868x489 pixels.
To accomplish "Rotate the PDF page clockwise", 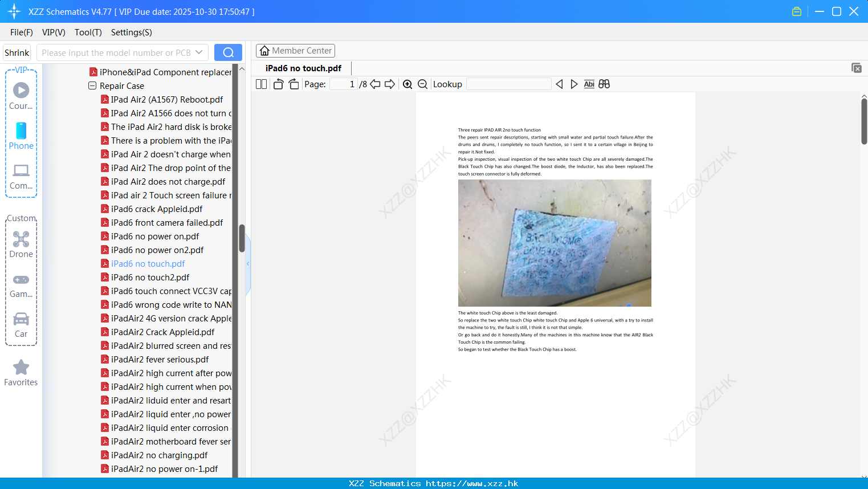I will (294, 84).
